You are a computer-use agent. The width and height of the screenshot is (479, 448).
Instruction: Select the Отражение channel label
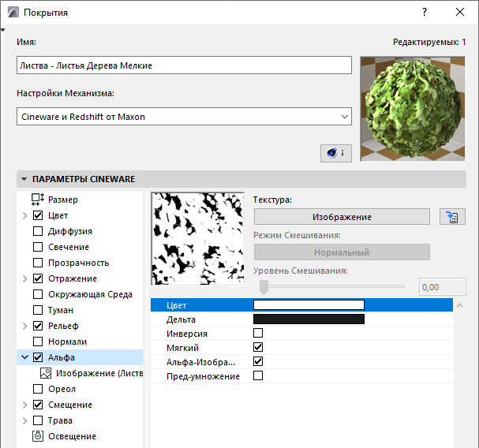point(73,278)
